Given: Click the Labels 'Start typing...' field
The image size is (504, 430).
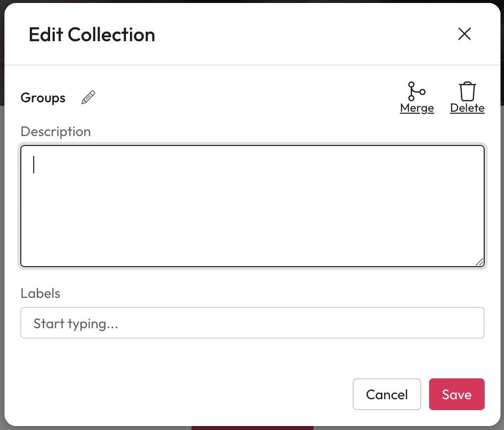Looking at the screenshot, I should coord(252,323).
